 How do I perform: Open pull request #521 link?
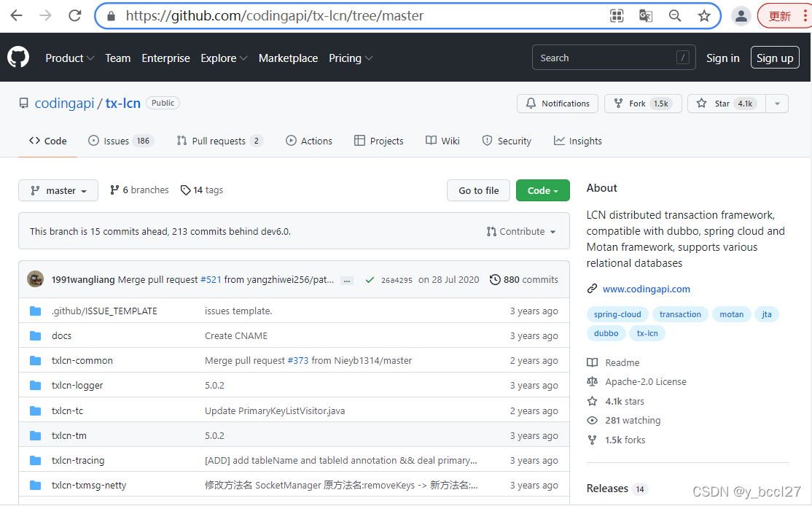click(x=211, y=280)
